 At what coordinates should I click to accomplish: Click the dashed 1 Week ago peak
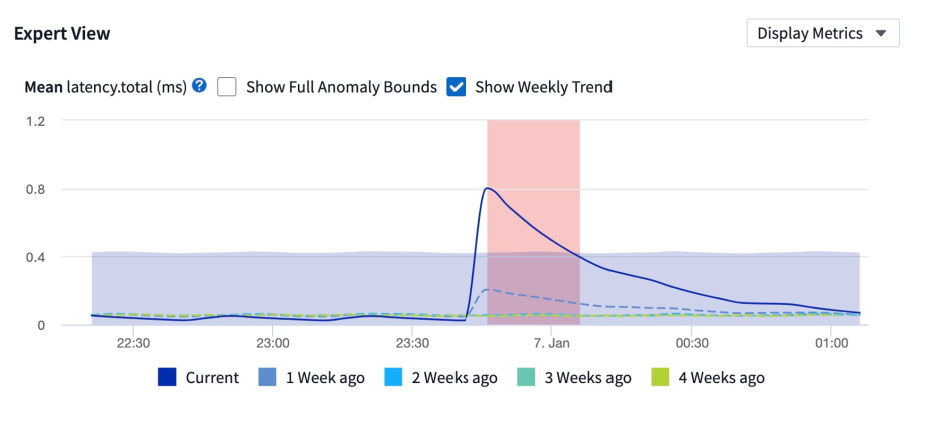click(x=485, y=289)
